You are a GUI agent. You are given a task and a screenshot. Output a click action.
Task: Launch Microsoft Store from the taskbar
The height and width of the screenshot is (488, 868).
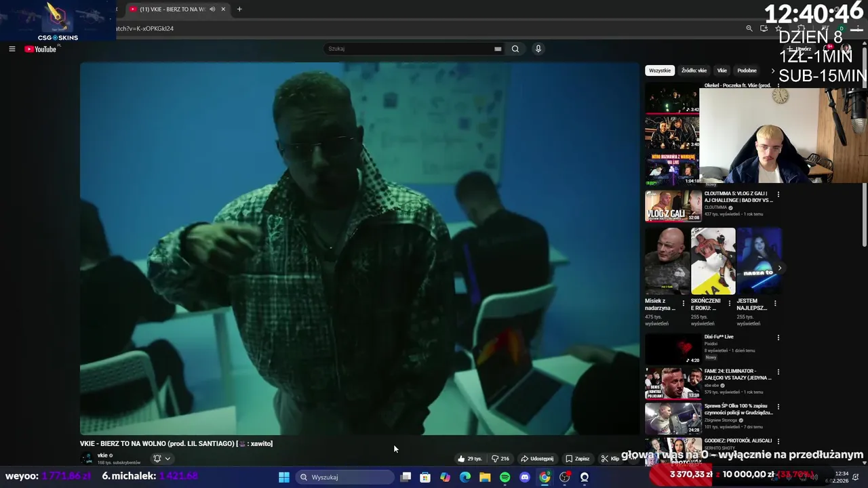(x=425, y=477)
